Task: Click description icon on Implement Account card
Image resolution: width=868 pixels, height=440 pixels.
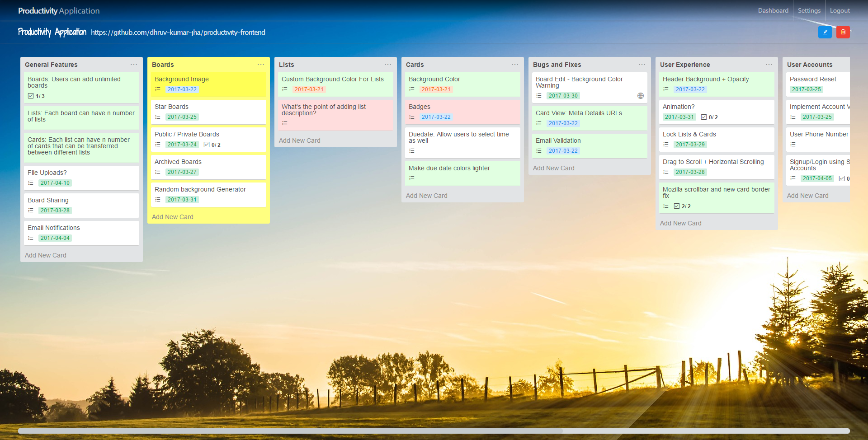Action: pyautogui.click(x=793, y=117)
